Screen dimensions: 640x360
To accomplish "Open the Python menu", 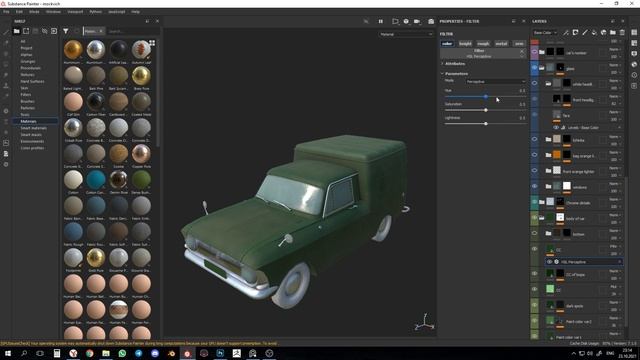I will (x=96, y=12).
